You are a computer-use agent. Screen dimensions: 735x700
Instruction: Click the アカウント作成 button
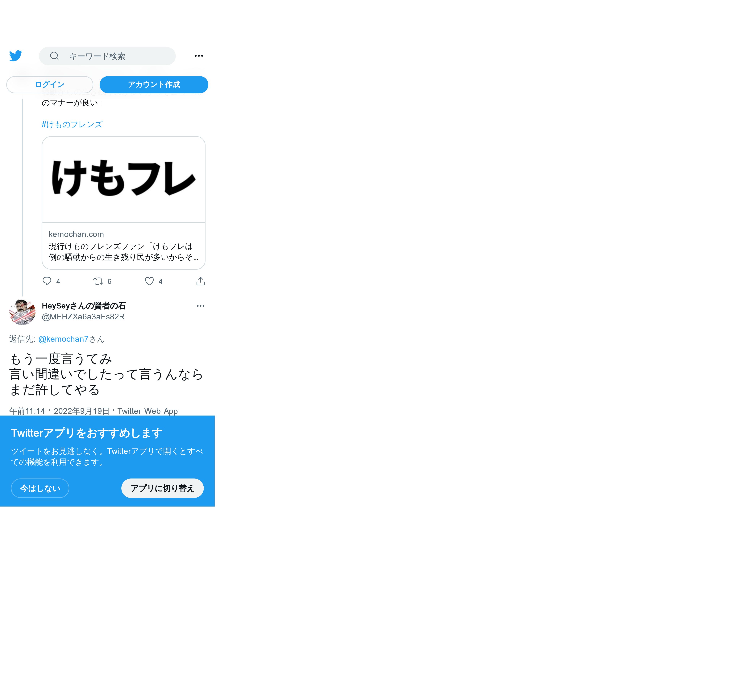tap(154, 85)
